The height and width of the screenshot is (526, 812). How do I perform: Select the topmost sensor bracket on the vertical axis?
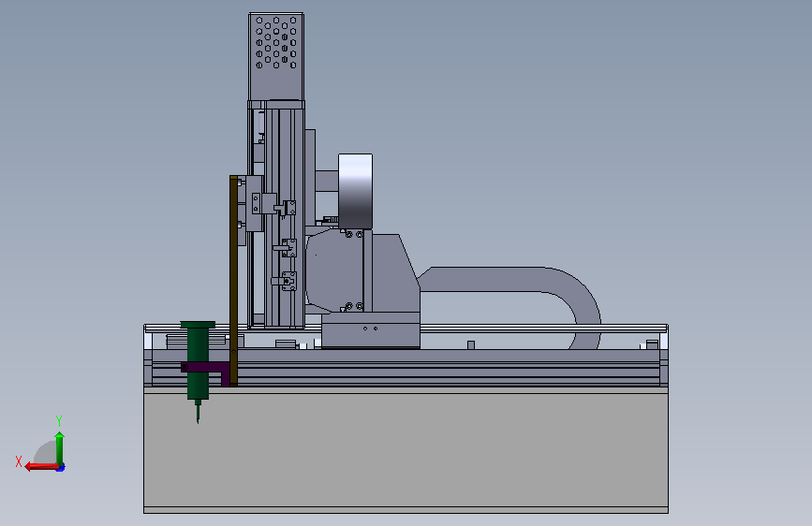pyautogui.click(x=286, y=208)
